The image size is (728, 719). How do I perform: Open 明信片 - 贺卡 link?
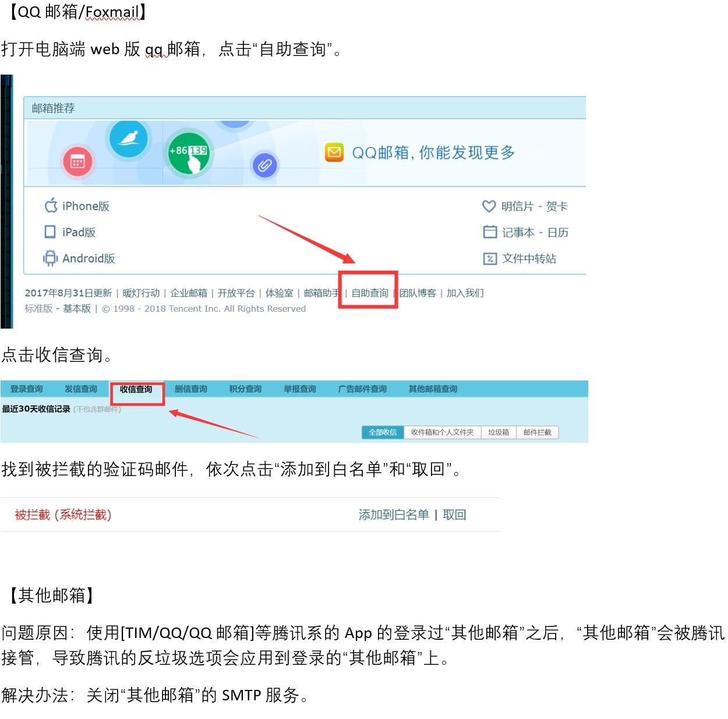tap(525, 206)
